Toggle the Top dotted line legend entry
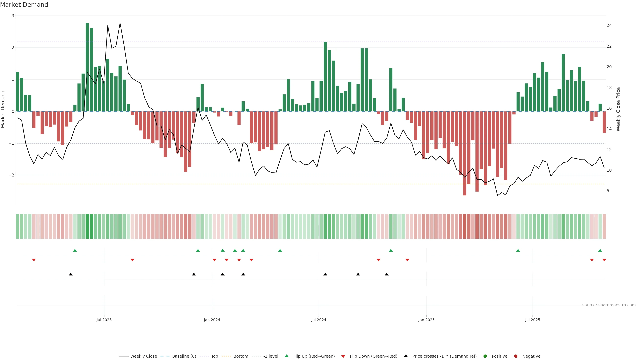The width and height of the screenshot is (644, 362). pos(214,356)
